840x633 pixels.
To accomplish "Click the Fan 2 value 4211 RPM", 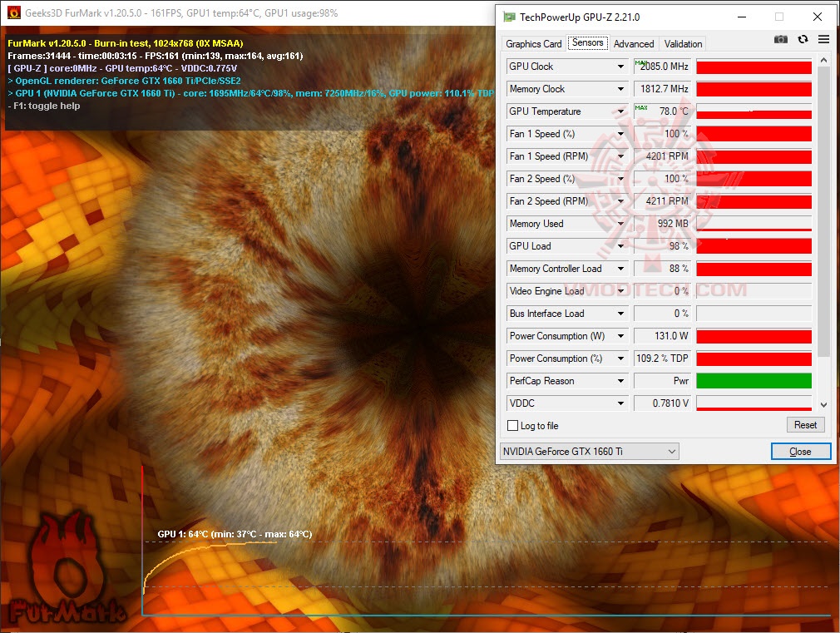I will 662,201.
